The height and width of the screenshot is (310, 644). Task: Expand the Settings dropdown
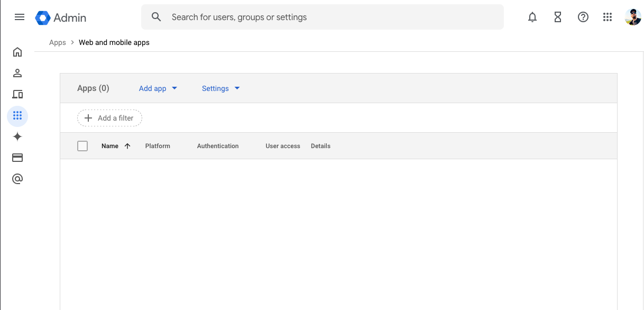pyautogui.click(x=220, y=88)
